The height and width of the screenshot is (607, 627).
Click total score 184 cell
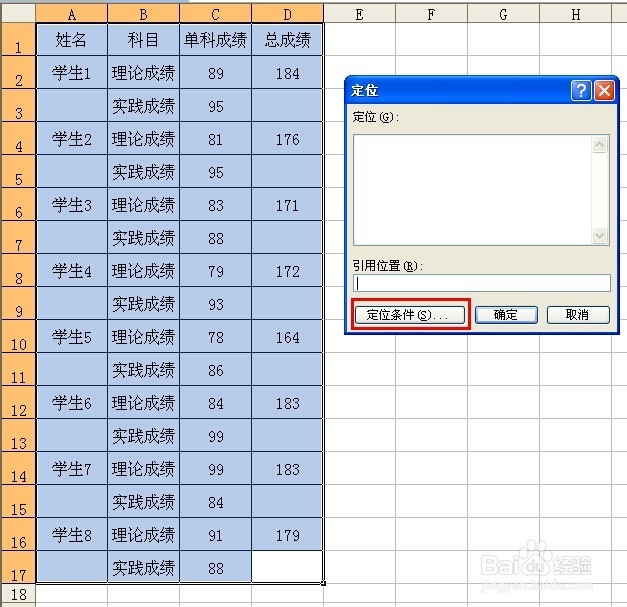click(288, 72)
